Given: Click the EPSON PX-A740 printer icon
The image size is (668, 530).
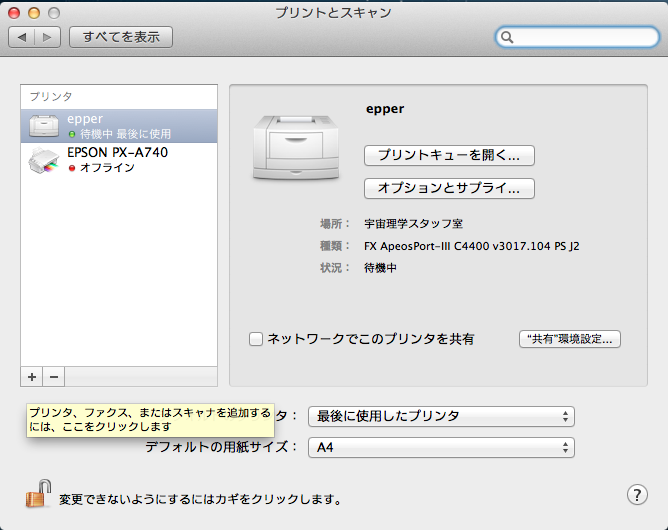Looking at the screenshot, I should (44, 160).
